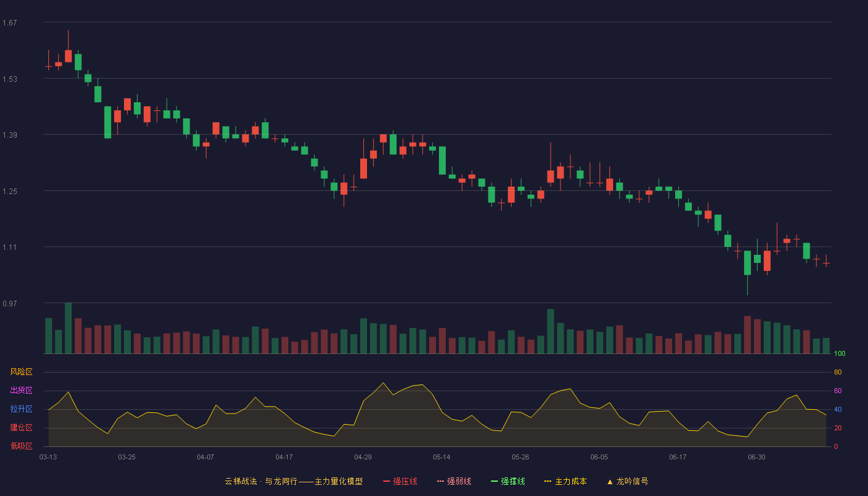Click the 1.53 price axis label

9,79
